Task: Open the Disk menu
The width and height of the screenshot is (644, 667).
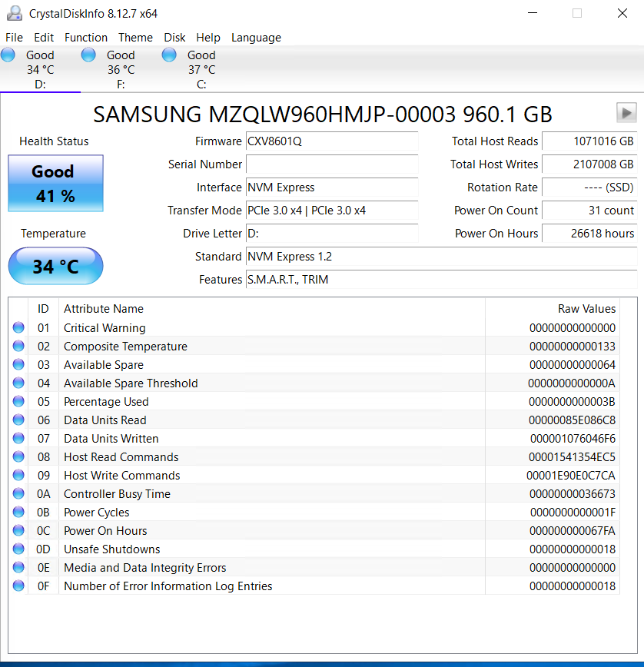Action: 174,38
